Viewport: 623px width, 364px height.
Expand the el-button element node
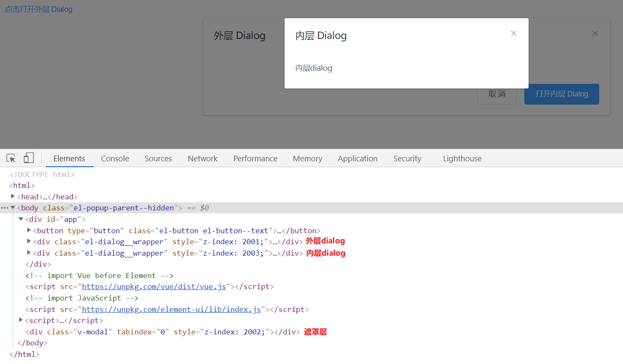[x=28, y=230]
